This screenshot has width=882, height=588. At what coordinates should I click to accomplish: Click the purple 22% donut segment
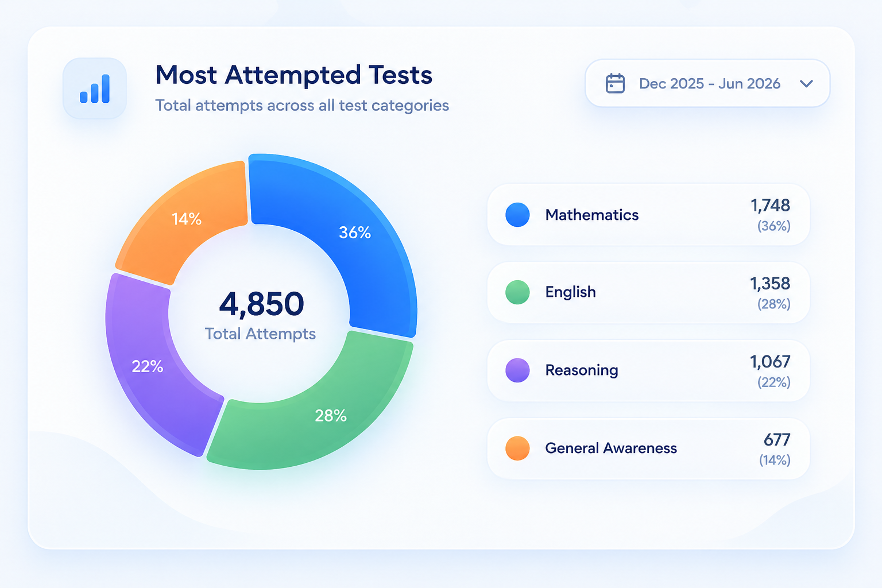click(148, 366)
